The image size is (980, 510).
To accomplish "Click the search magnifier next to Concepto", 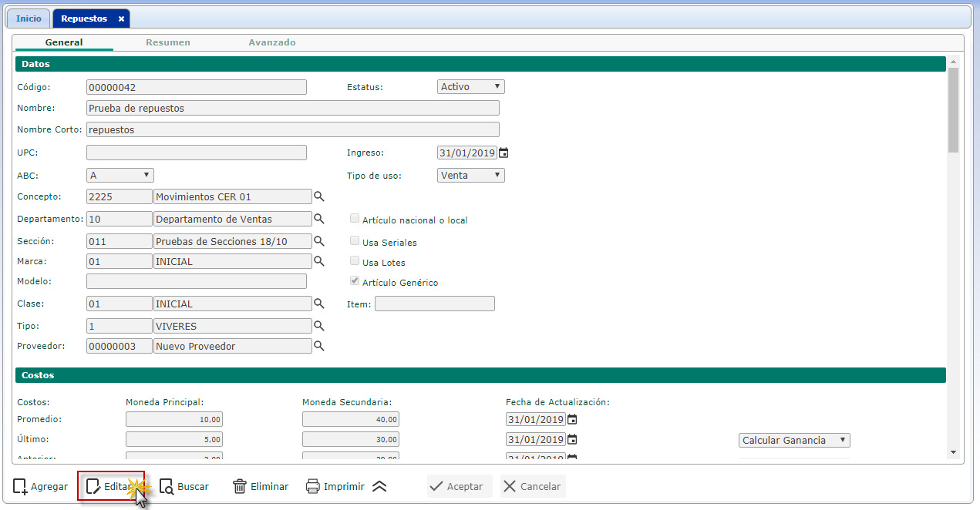I will click(x=318, y=197).
